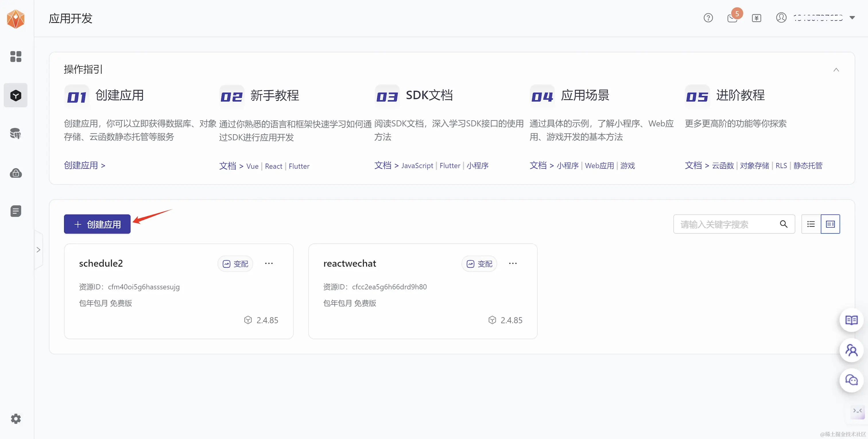Expand the user account dropdown arrow
This screenshot has height=439, width=868.
coord(852,18)
